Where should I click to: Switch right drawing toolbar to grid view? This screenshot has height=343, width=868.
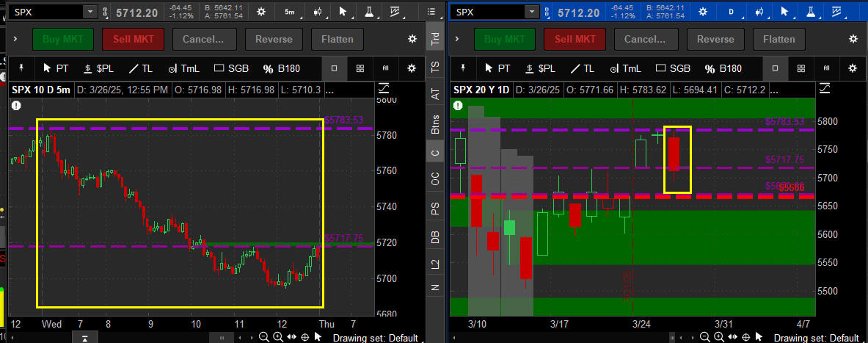(801, 68)
